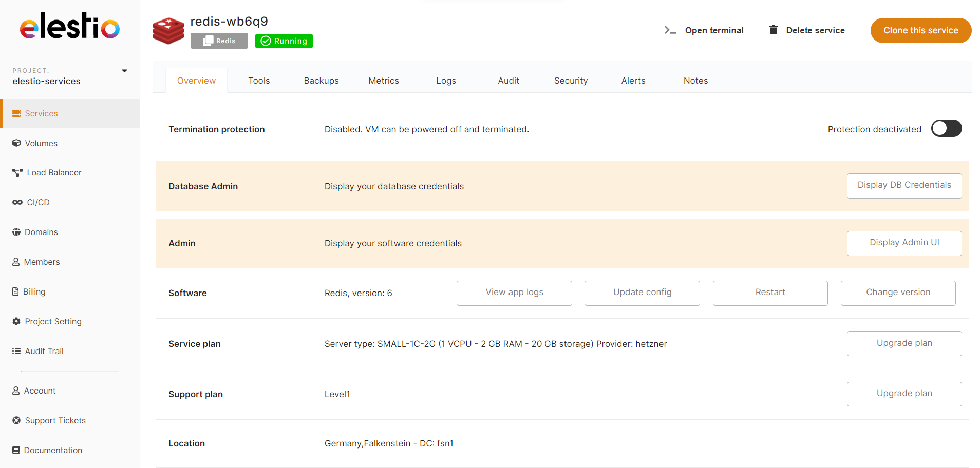Click Display DB Credentials button

[904, 185]
